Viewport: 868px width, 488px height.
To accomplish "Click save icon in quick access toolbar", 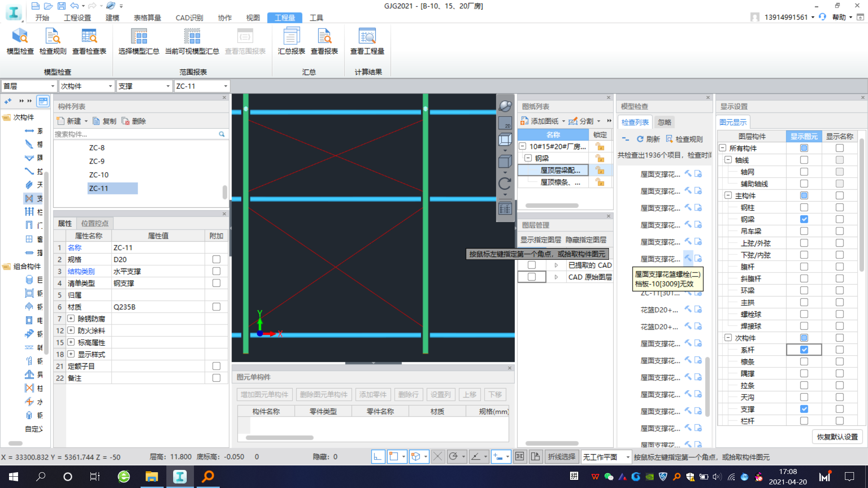I will [61, 6].
